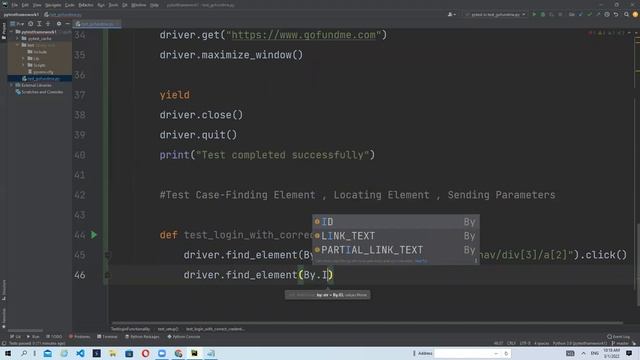Open the history clock icon in toolbar

(x=607, y=14)
